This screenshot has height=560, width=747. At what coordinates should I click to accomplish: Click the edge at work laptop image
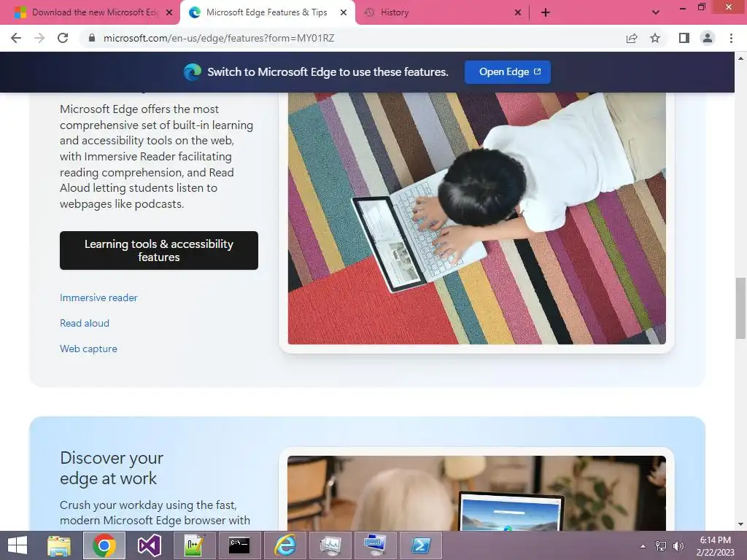477,493
